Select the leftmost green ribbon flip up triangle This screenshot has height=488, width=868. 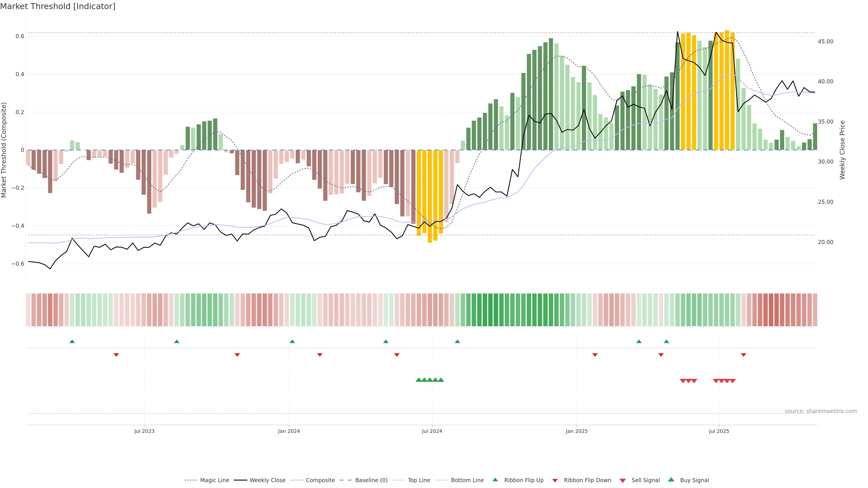pyautogui.click(x=72, y=342)
